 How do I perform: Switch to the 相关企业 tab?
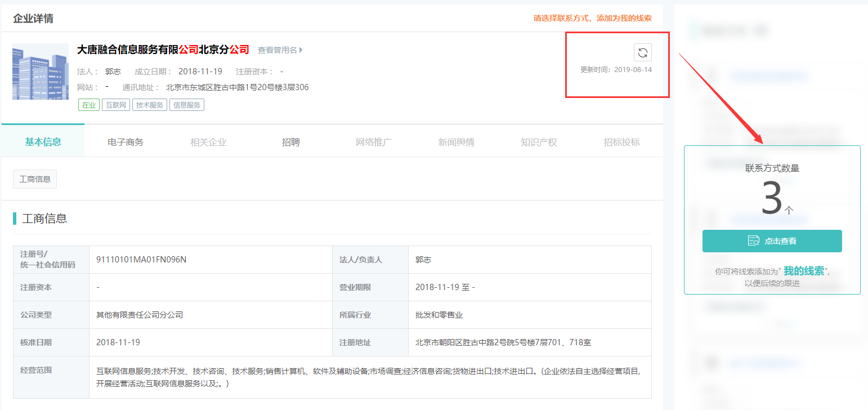click(208, 142)
